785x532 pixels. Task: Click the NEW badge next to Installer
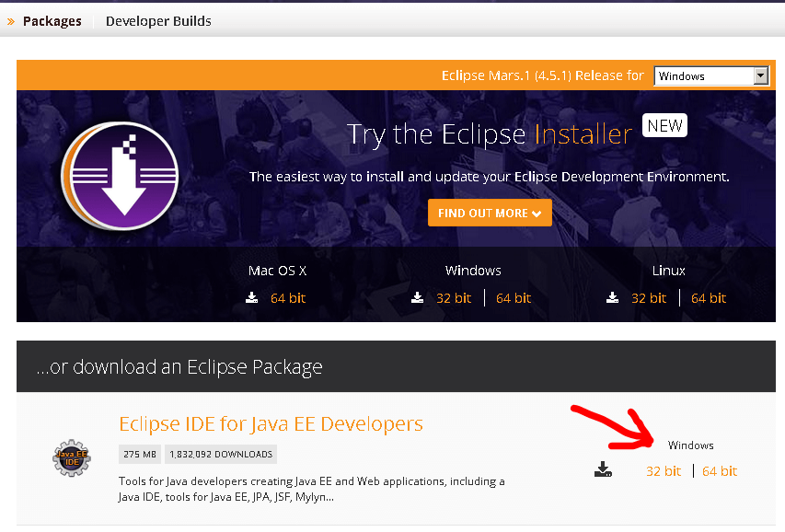click(x=664, y=125)
